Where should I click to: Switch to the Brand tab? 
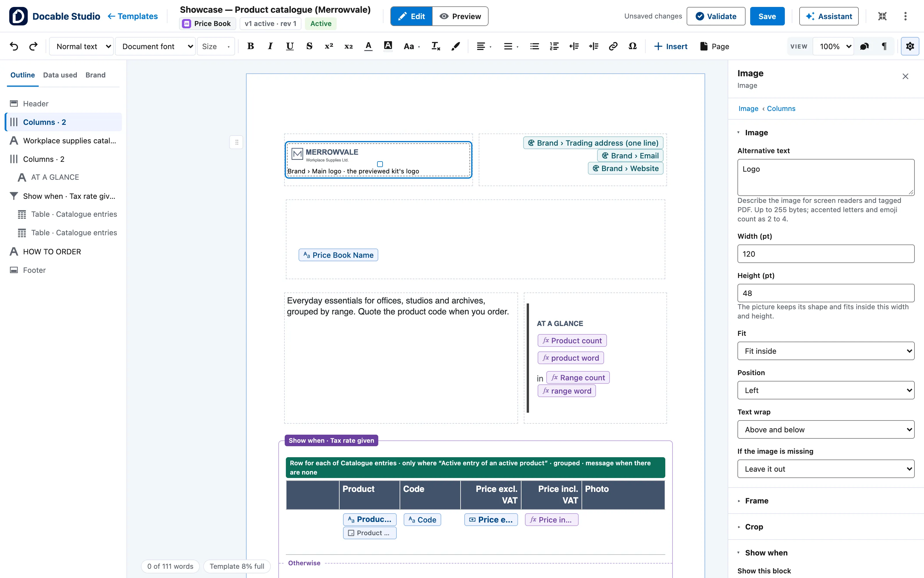pyautogui.click(x=96, y=75)
